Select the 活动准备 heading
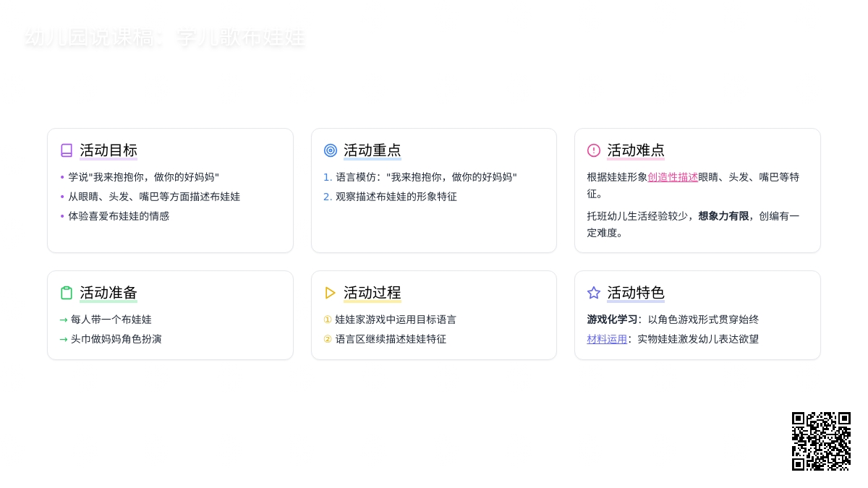 (109, 293)
